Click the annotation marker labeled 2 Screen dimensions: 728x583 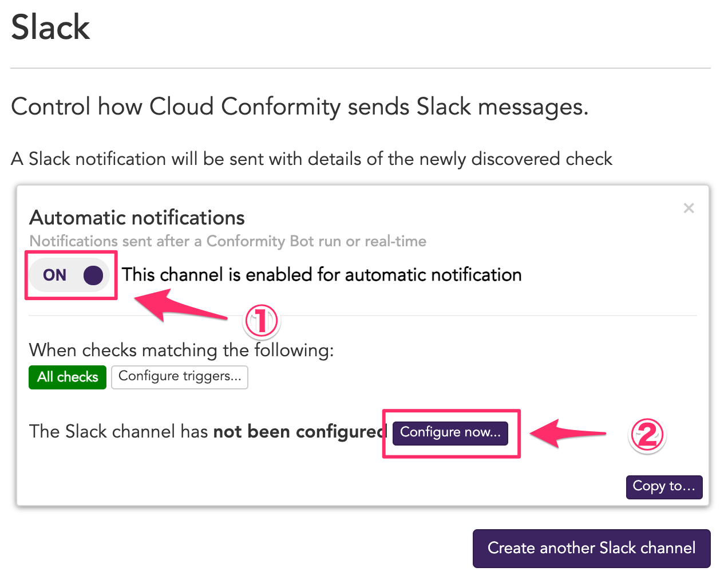[647, 435]
